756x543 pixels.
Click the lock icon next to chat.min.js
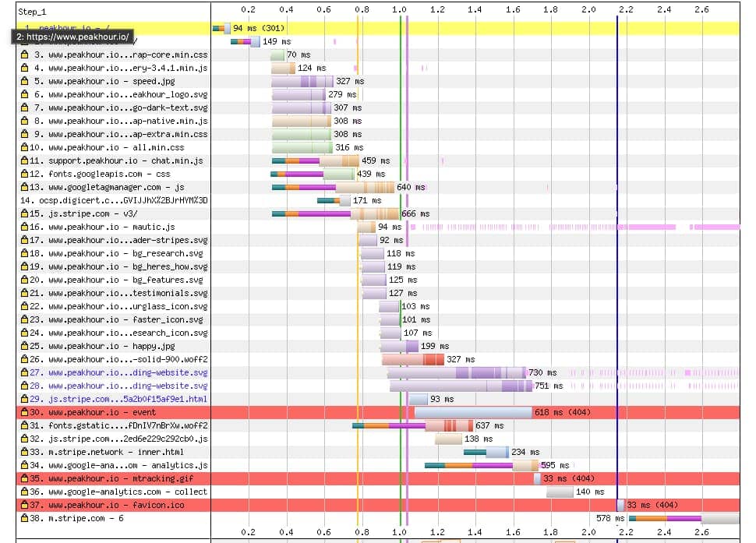(25, 160)
